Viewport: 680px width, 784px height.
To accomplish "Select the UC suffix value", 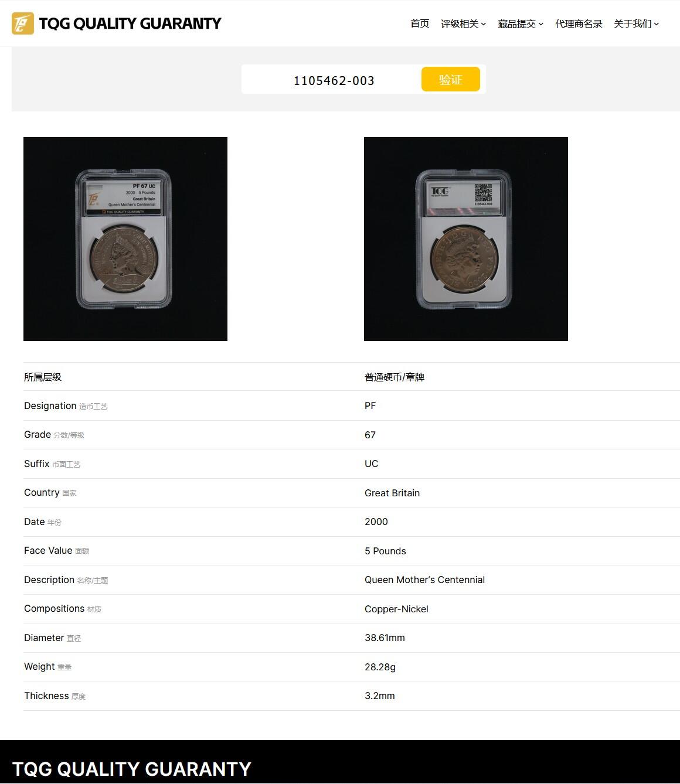I will tap(372, 463).
